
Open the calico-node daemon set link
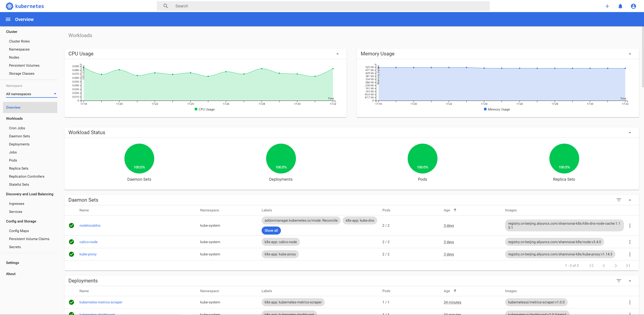(89, 242)
